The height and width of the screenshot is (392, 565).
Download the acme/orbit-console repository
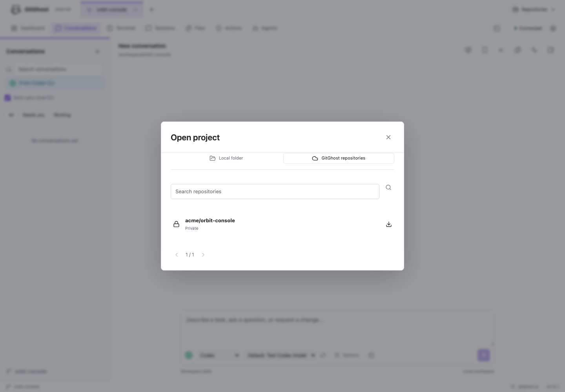389,224
